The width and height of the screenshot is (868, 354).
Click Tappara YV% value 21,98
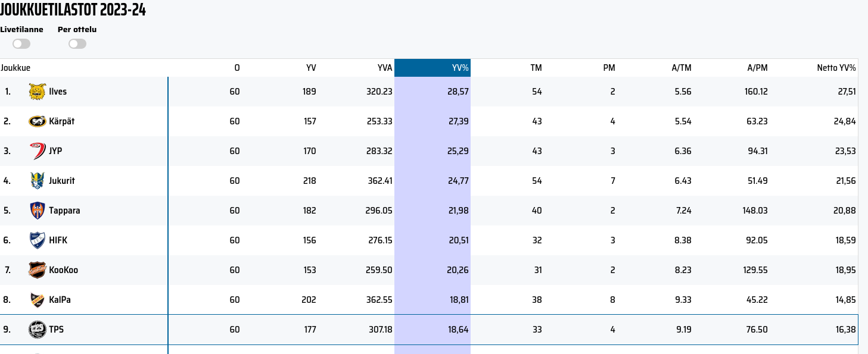click(x=459, y=211)
